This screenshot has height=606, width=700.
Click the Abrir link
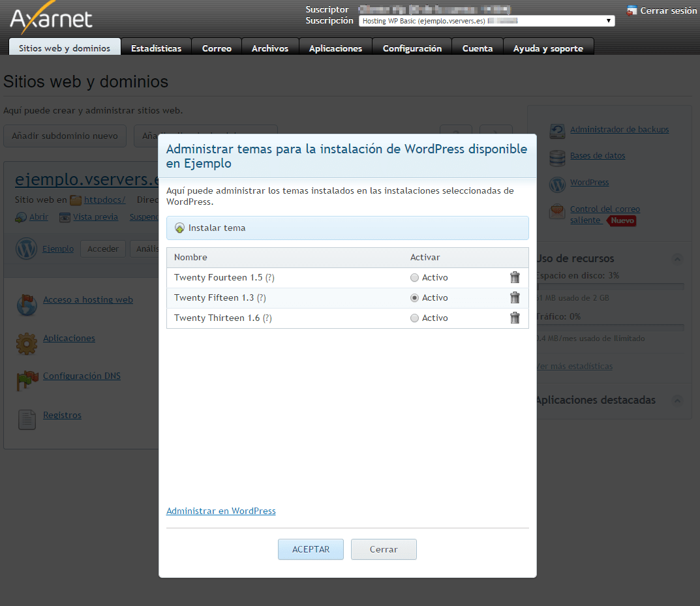click(39, 217)
